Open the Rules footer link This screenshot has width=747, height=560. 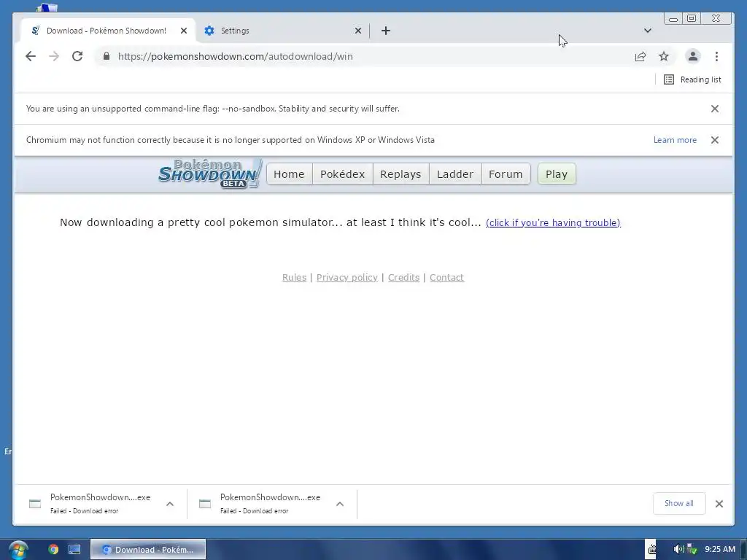(294, 278)
